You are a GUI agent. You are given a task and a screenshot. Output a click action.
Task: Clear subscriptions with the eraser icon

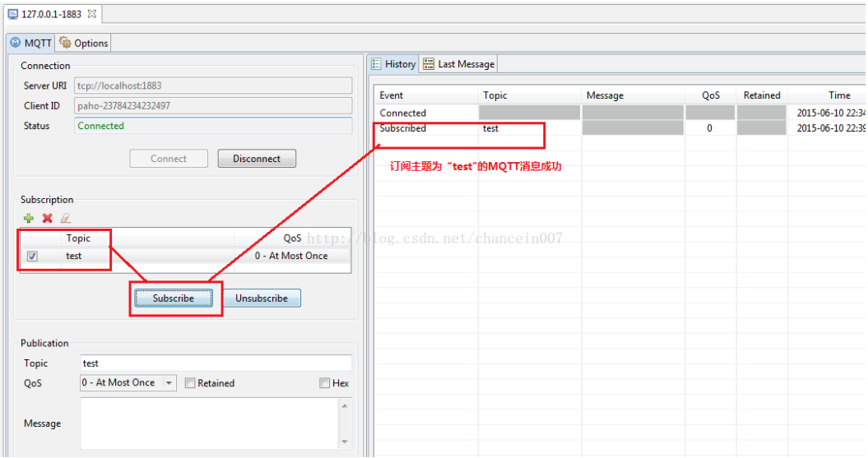click(66, 218)
